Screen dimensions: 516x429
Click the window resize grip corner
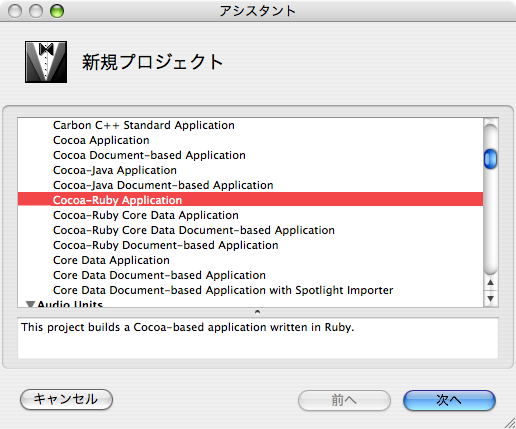510,423
